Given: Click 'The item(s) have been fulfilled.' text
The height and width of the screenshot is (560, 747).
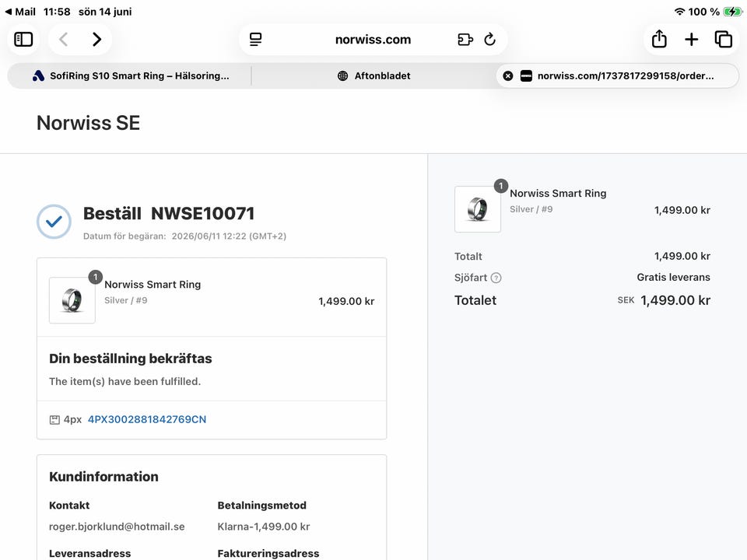Looking at the screenshot, I should (124, 381).
